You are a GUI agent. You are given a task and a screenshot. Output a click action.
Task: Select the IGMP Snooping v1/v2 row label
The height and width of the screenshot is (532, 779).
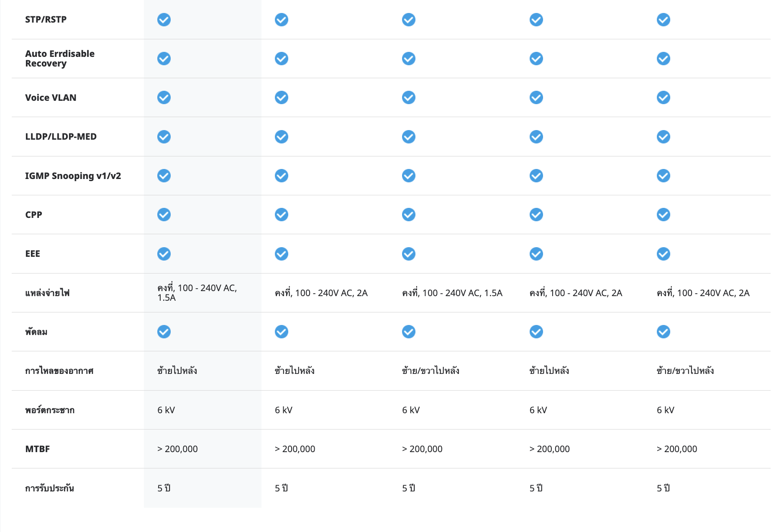point(73,176)
